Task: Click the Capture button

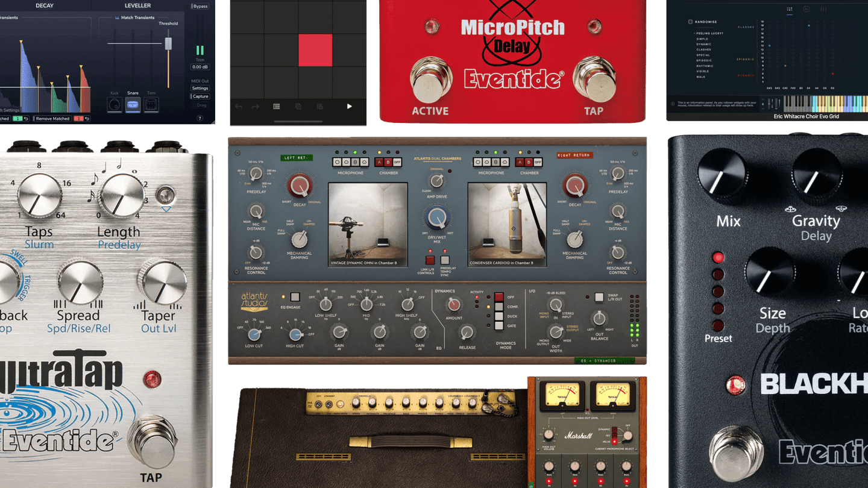Action: coord(200,96)
